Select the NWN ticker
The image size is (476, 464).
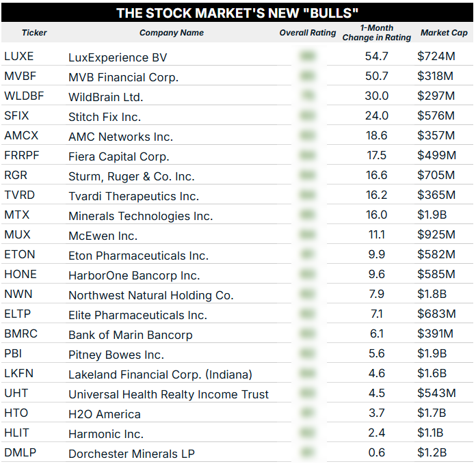18,295
